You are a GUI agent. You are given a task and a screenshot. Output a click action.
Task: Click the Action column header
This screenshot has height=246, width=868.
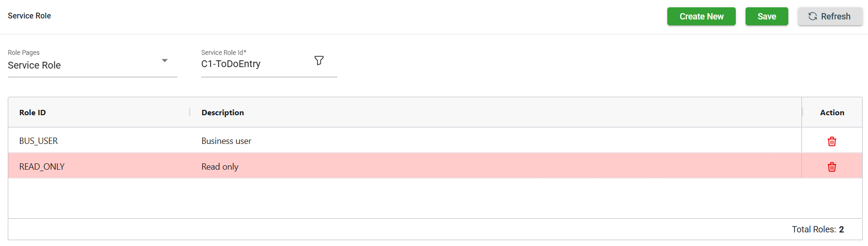coord(832,112)
